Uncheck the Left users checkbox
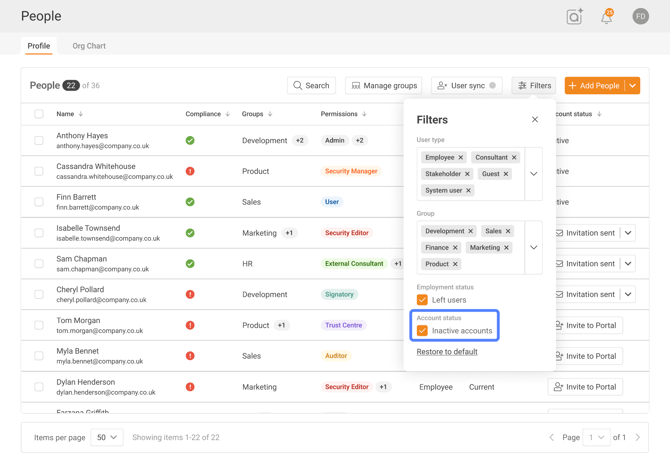 (422, 300)
